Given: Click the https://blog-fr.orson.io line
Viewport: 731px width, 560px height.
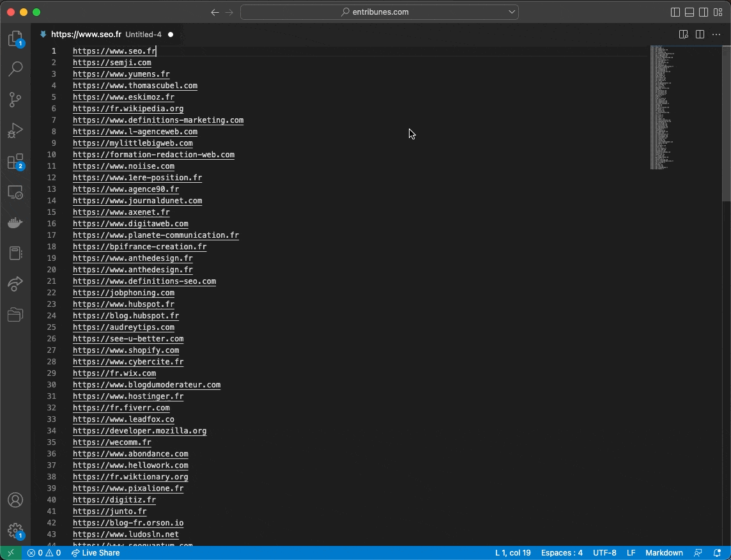Looking at the screenshot, I should tap(128, 523).
